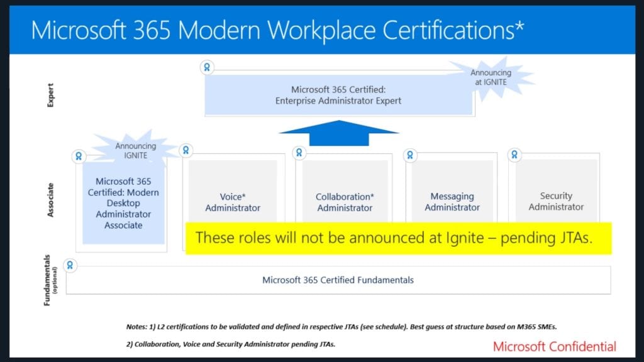This screenshot has width=644, height=362.
Task: Click the 'Announcing at IGNITE' starburst
Action: 491,77
